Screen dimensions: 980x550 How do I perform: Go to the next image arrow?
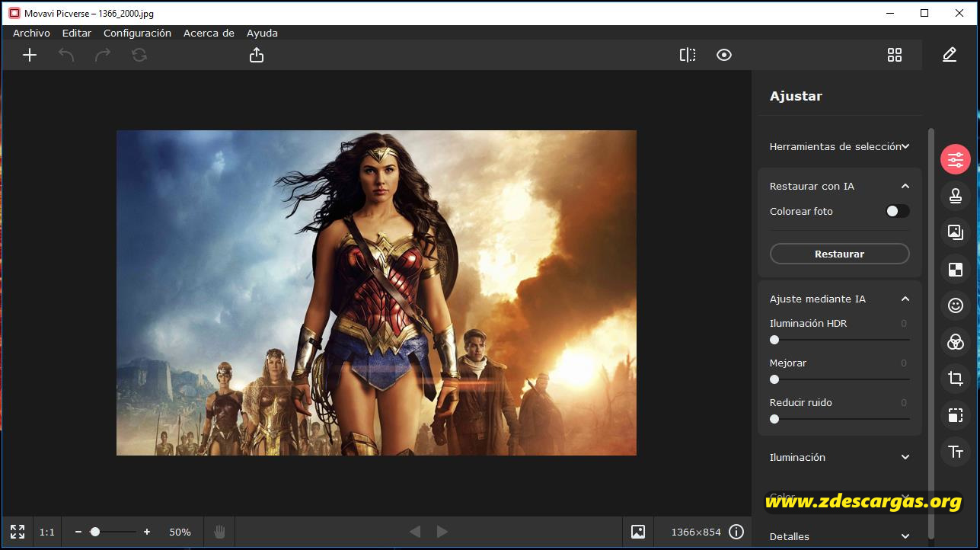[442, 532]
